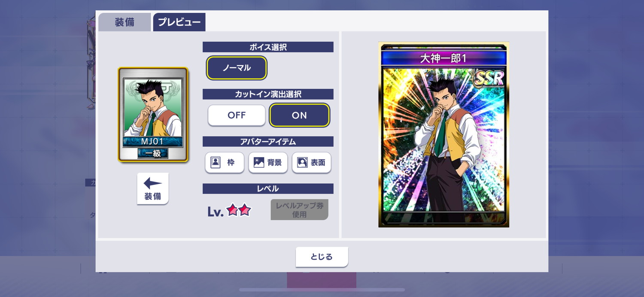Screen dimensions: 644x297
Task: Open the 背景 background avatar item
Action: tap(268, 163)
